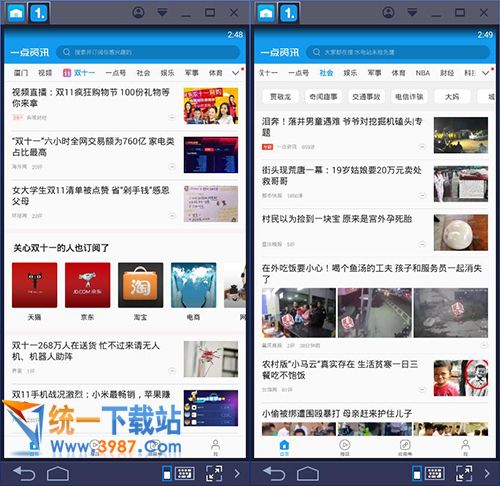The image size is (500, 486).
Task: Expand channel list chevron in right app
Action: pyautogui.click(x=486, y=73)
